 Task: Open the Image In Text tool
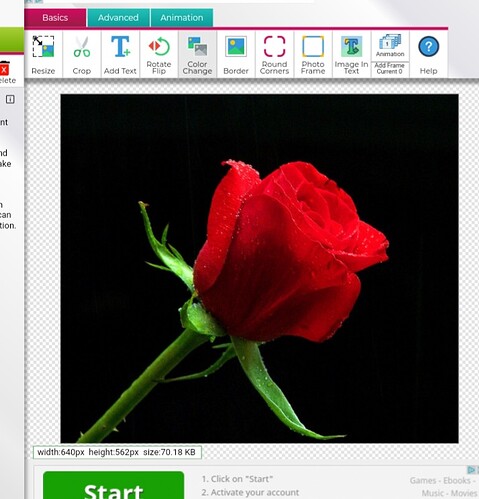(351, 55)
